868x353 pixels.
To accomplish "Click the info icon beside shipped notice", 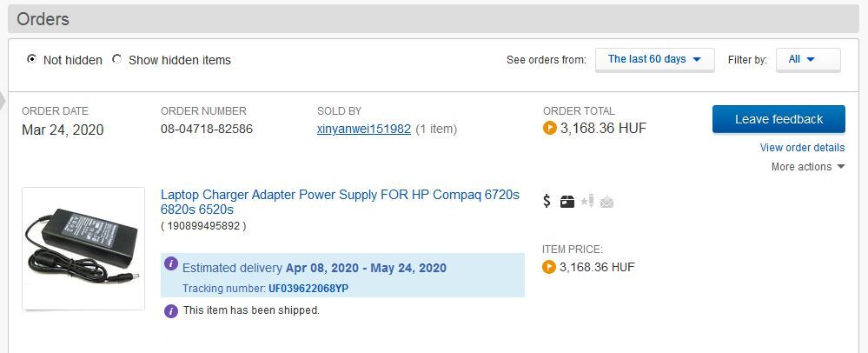I will click(x=171, y=310).
